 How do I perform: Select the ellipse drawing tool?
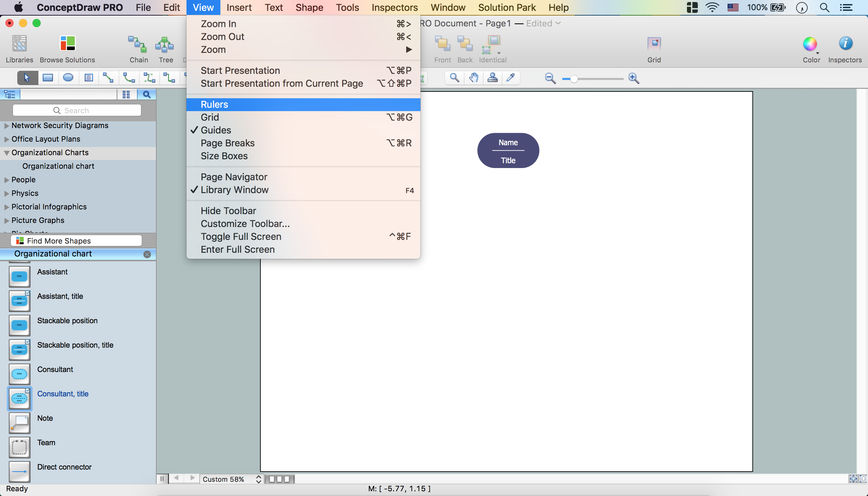coord(68,78)
